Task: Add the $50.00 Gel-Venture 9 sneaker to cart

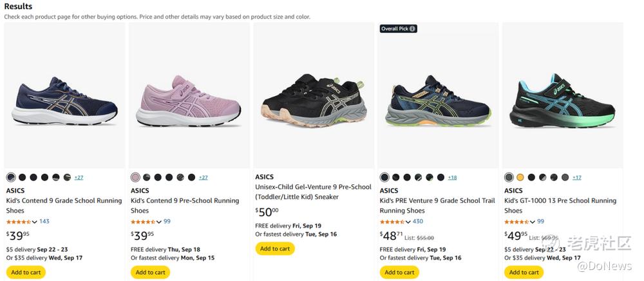Action: pos(275,249)
